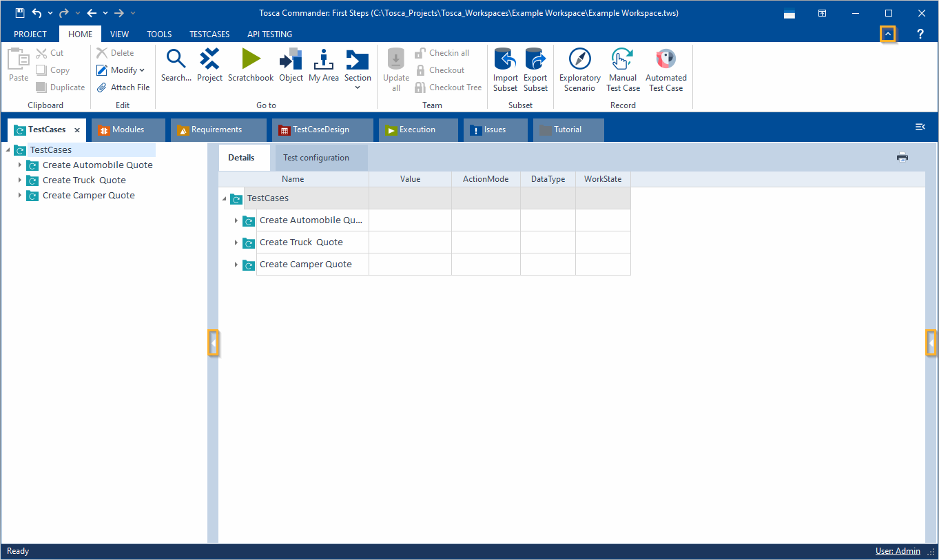Close the TestCases tab
This screenshot has width=939, height=560.
77,129
